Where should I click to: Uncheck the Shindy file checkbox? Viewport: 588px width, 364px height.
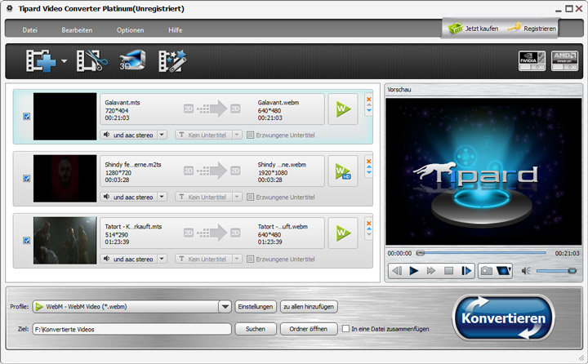(27, 179)
